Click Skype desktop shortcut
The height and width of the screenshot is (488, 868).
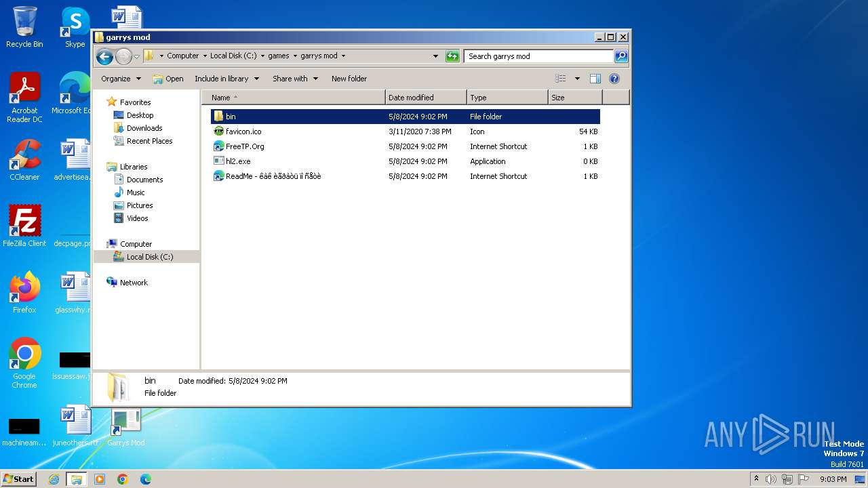pos(75,27)
